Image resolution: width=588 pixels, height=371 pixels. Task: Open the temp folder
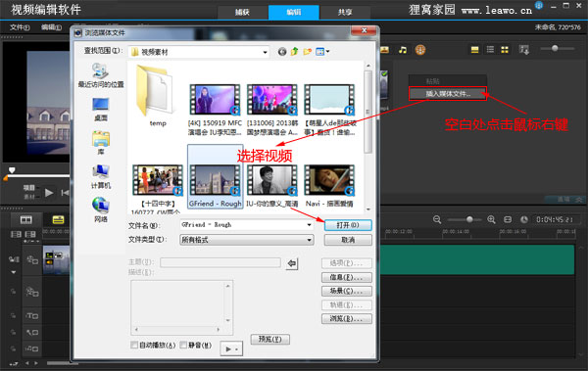coord(157,96)
